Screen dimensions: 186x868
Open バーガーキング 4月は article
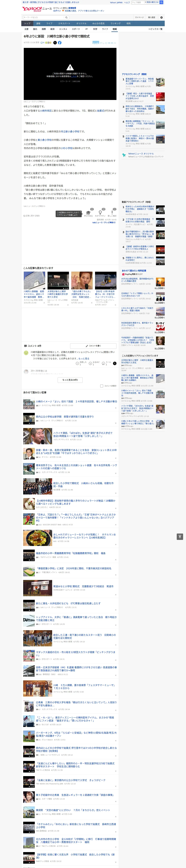click(76, 734)
